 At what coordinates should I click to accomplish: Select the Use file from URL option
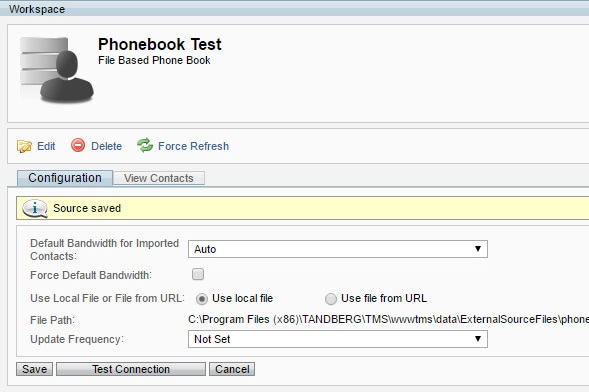(331, 299)
